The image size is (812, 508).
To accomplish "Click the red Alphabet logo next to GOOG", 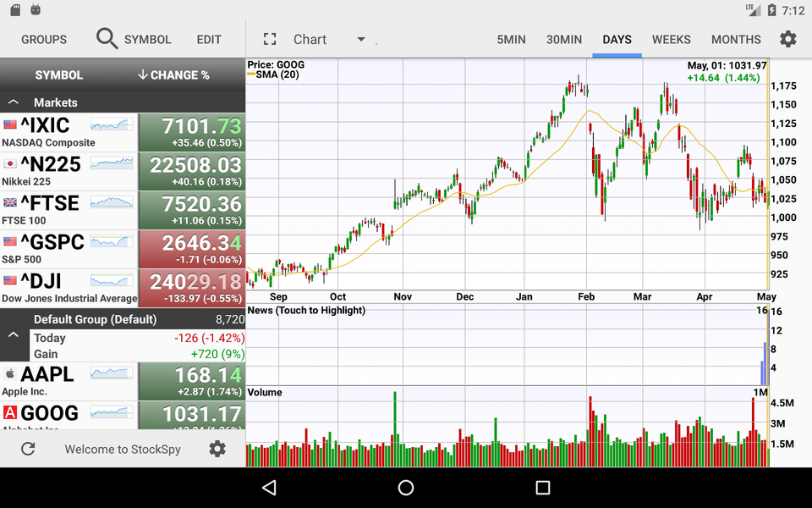I will 11,412.
